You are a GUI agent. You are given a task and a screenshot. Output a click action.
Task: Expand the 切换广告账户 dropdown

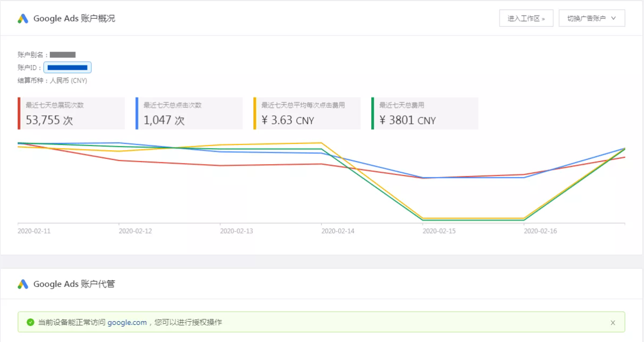tap(591, 18)
